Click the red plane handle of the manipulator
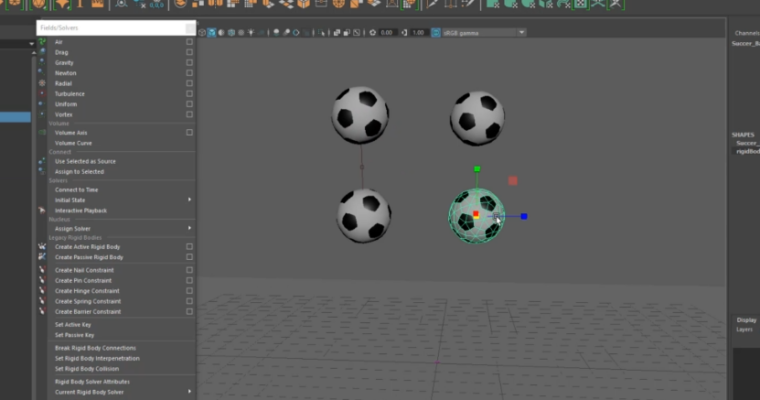Image resolution: width=760 pixels, height=400 pixels. pyautogui.click(x=513, y=181)
